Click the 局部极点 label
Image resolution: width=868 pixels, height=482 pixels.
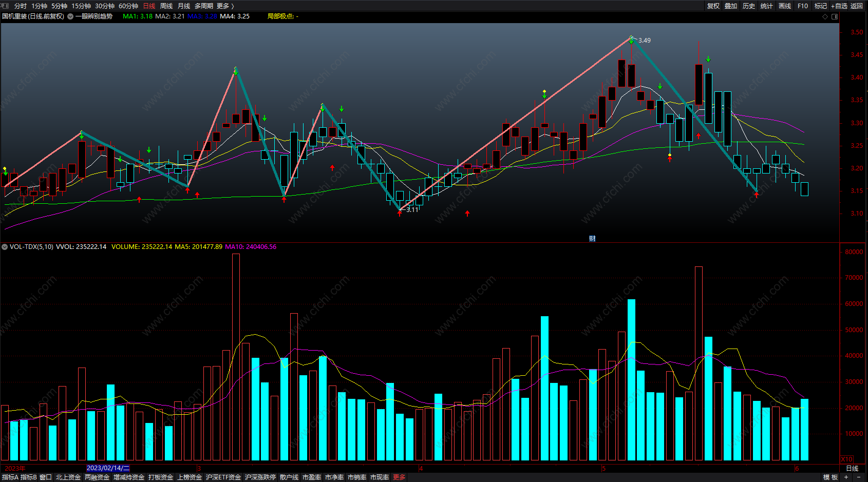[282, 16]
